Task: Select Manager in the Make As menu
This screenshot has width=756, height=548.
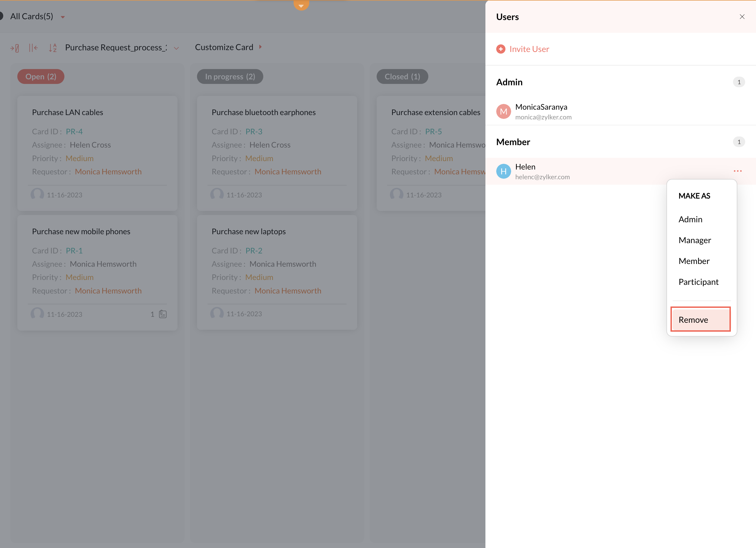Action: 695,240
